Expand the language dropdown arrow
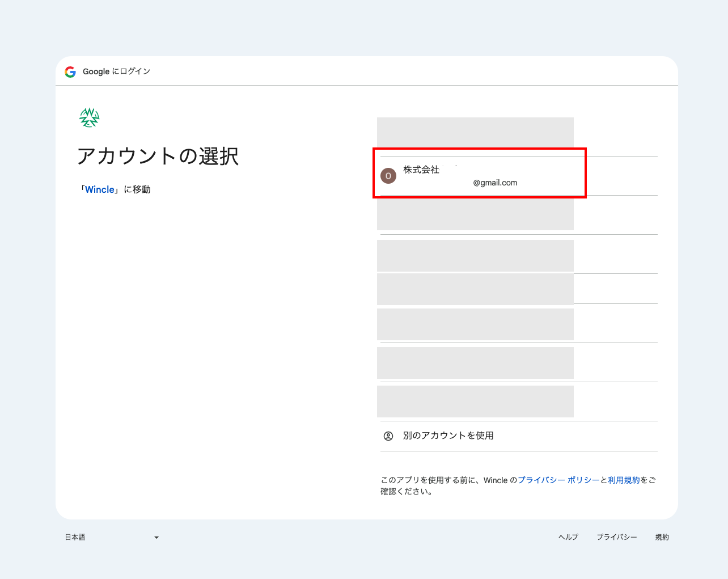The height and width of the screenshot is (579, 728). tap(156, 538)
